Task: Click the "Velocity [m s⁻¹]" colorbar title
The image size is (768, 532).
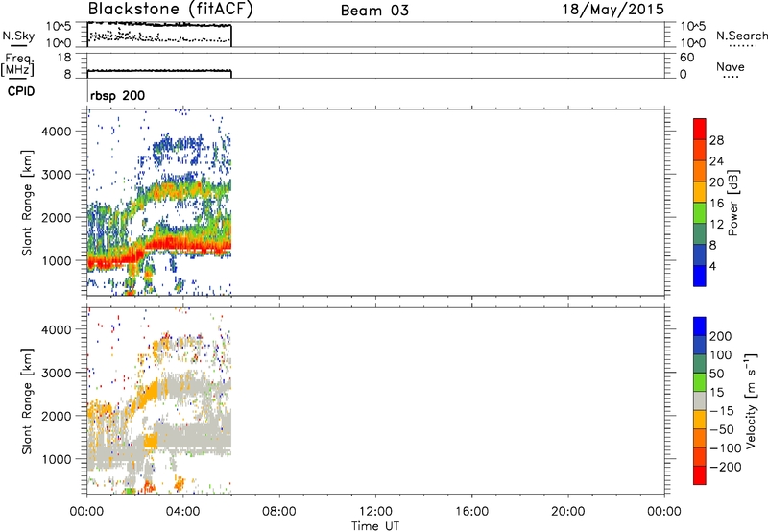Action: pyautogui.click(x=751, y=400)
